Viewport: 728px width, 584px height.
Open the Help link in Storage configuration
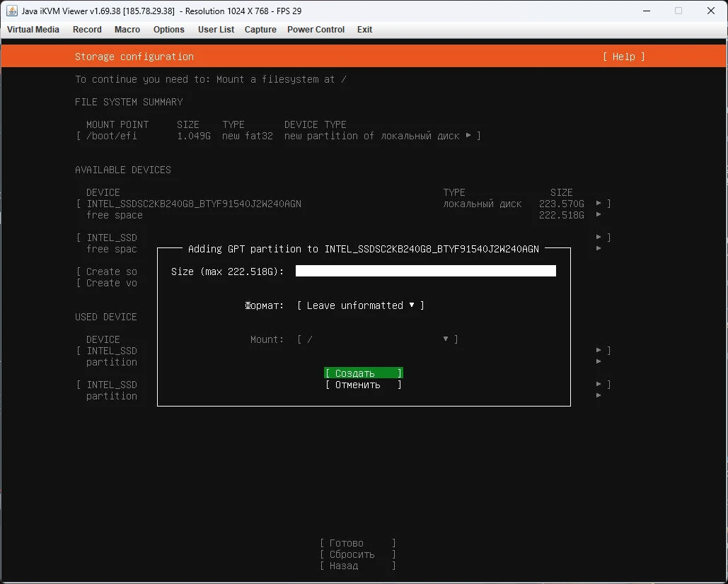pos(623,57)
